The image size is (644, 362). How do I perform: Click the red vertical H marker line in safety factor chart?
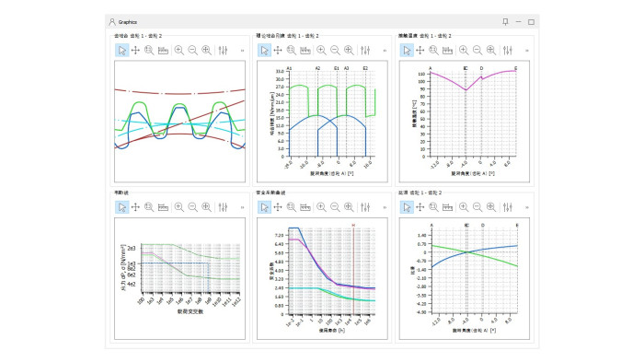pyautogui.click(x=353, y=270)
